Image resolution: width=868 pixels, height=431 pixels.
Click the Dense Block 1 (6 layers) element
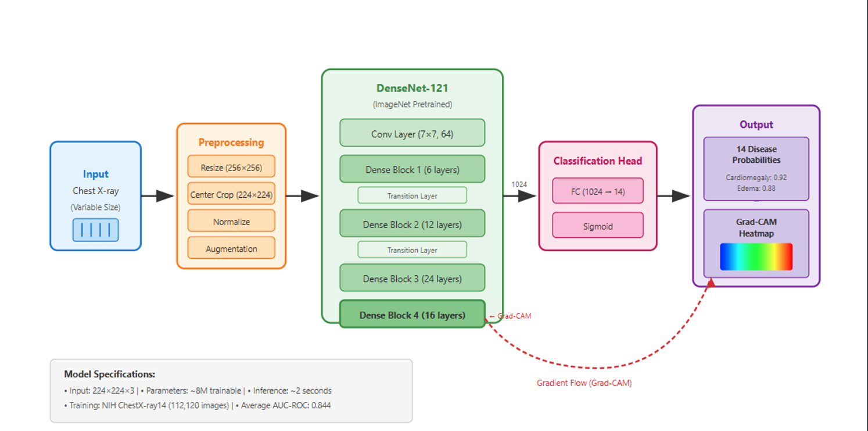pos(412,169)
